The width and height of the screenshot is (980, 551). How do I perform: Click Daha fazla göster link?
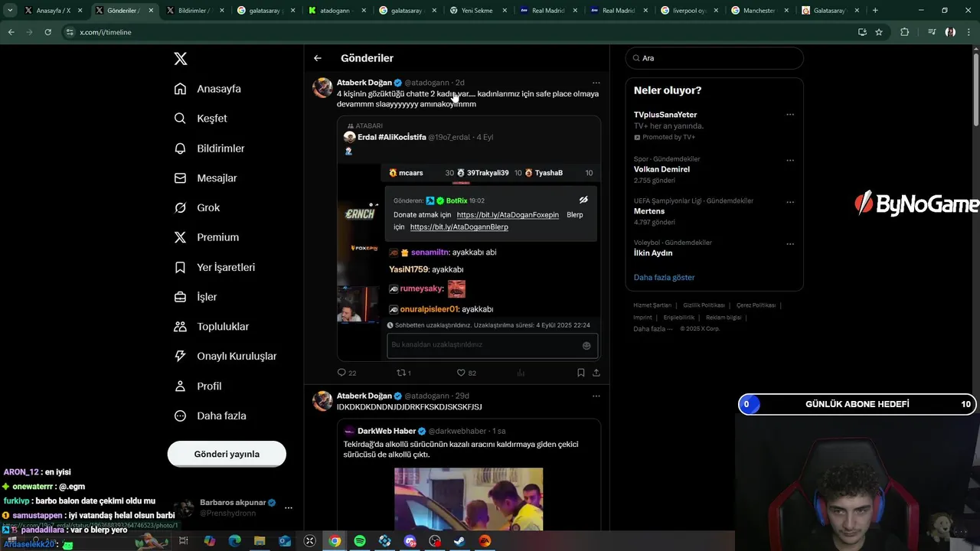664,277
